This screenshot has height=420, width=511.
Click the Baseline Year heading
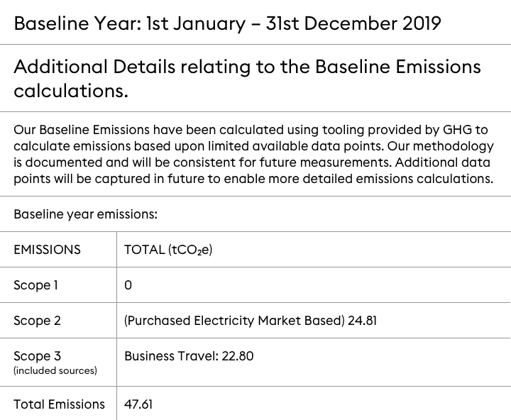pyautogui.click(x=227, y=23)
